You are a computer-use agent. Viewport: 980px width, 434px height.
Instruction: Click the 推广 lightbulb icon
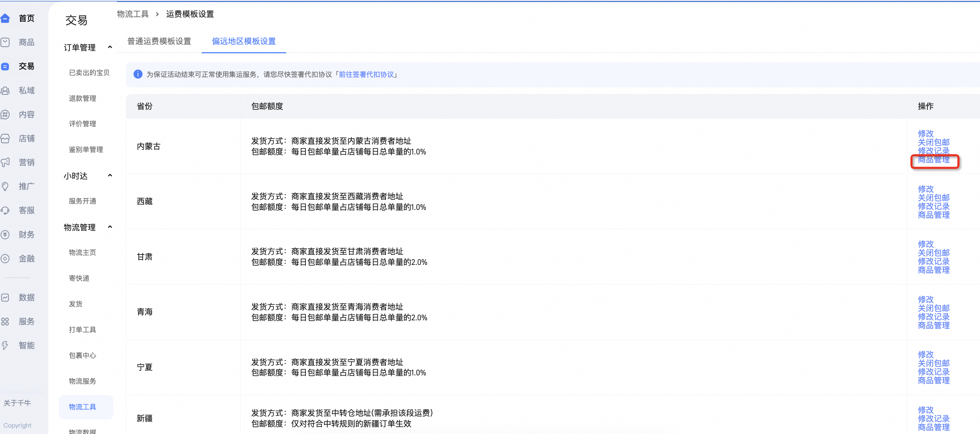[x=5, y=186]
